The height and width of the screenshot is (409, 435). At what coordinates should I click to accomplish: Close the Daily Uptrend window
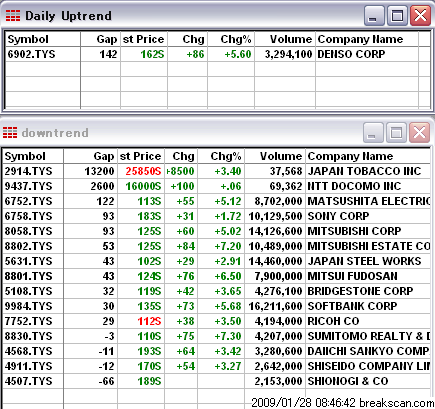(420, 16)
